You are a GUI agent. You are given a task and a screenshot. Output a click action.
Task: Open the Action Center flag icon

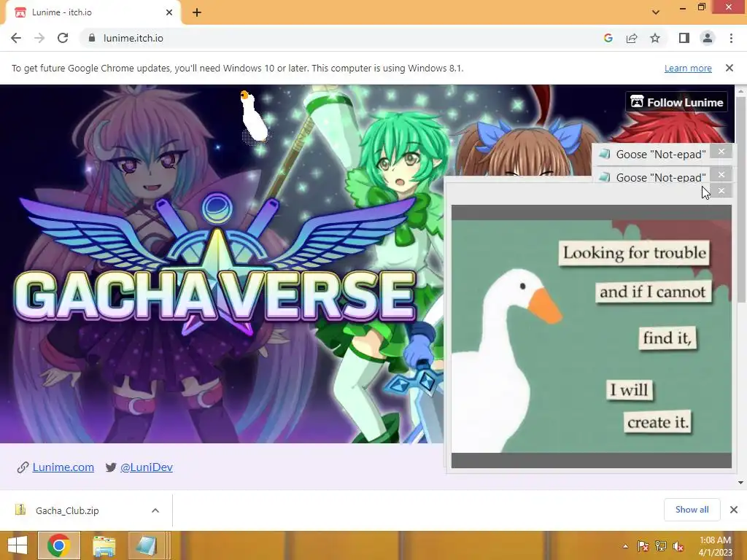point(643,545)
